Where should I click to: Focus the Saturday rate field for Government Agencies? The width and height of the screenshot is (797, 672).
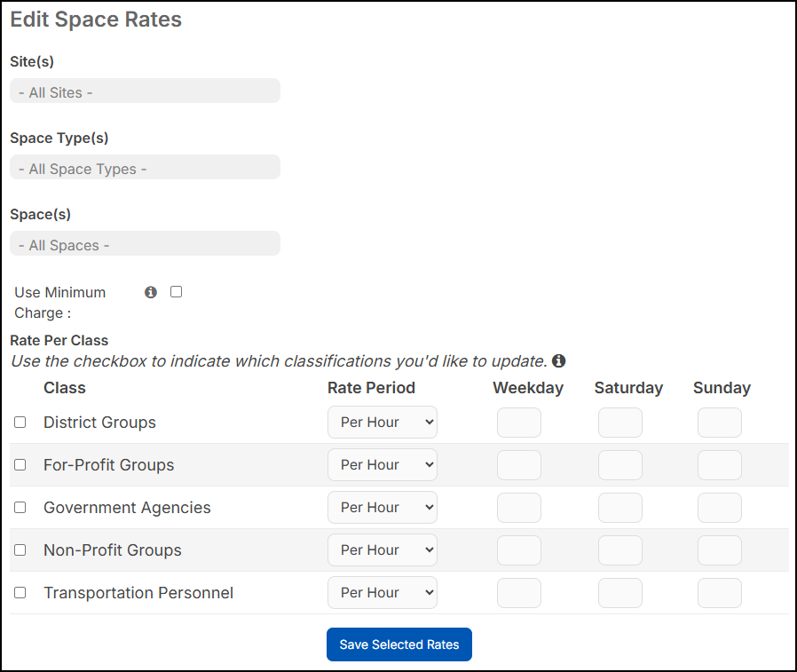tap(620, 508)
